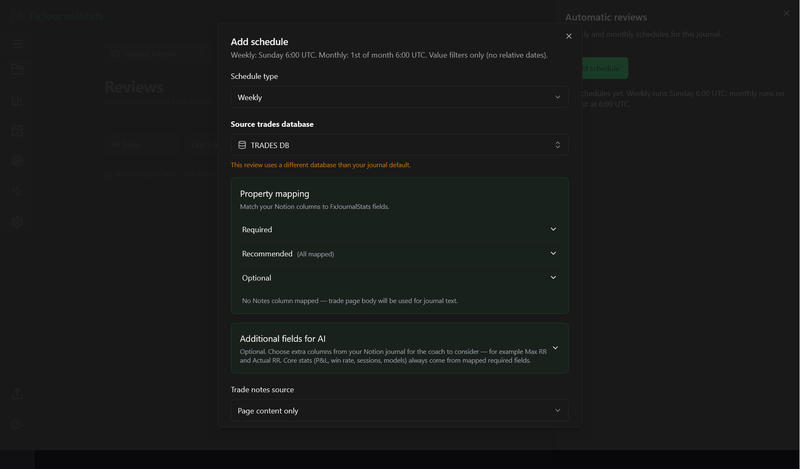Click the dialog's weekly/monthly UTC description text

[x=389, y=55]
